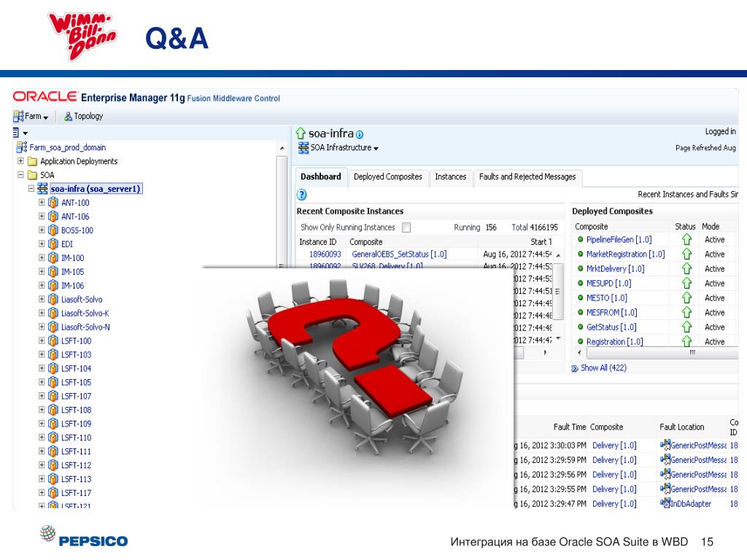
Task: Click the LSFT-110 partition icon
Action: (x=53, y=437)
